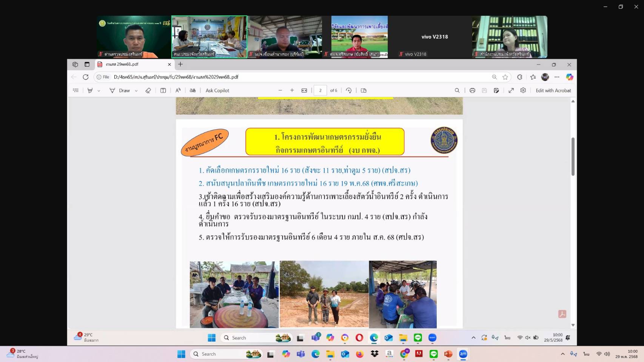Select the vivo V2318 participant tile
Screen dimensions: 644x362
pyautogui.click(x=434, y=37)
